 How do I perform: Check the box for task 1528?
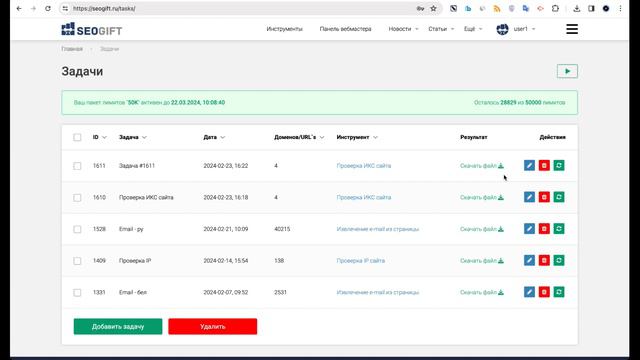(x=77, y=229)
